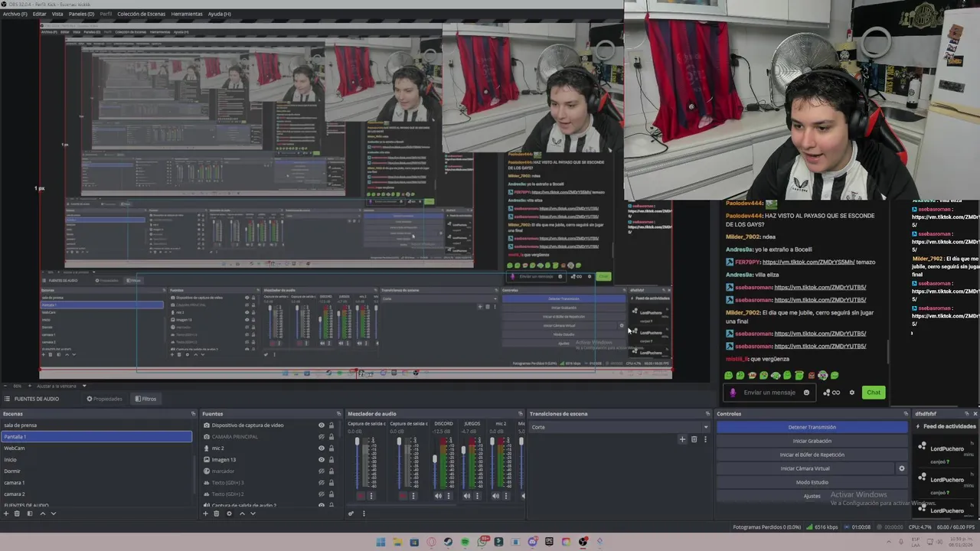This screenshot has width=980, height=551.
Task: Move selected scene up
Action: (42, 513)
